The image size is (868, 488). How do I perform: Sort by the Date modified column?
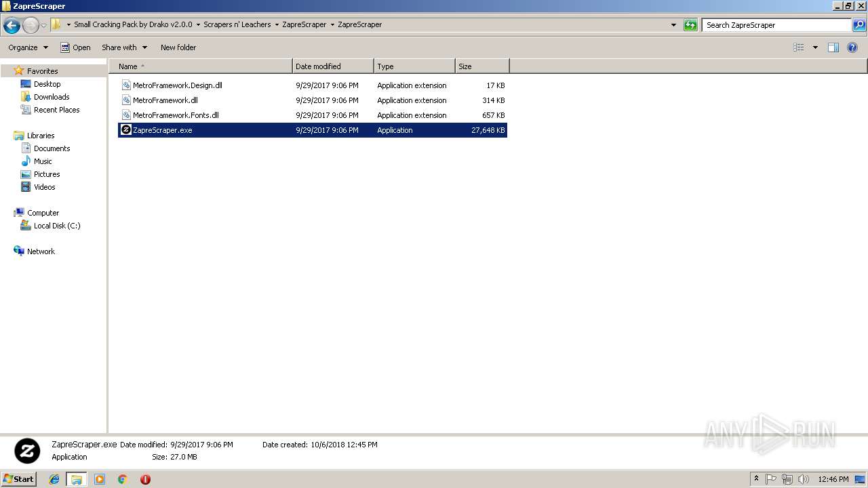[333, 66]
